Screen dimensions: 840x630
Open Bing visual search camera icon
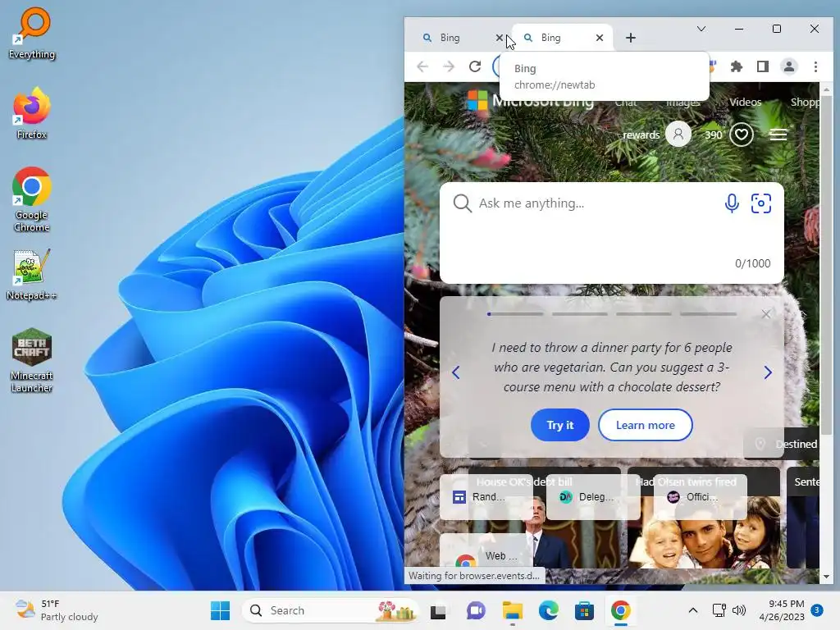coord(760,203)
